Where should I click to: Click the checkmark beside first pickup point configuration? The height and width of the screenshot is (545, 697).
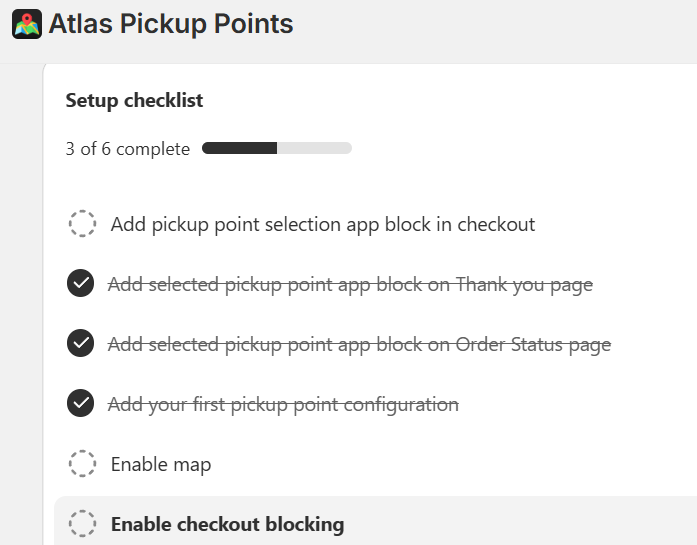click(x=81, y=404)
